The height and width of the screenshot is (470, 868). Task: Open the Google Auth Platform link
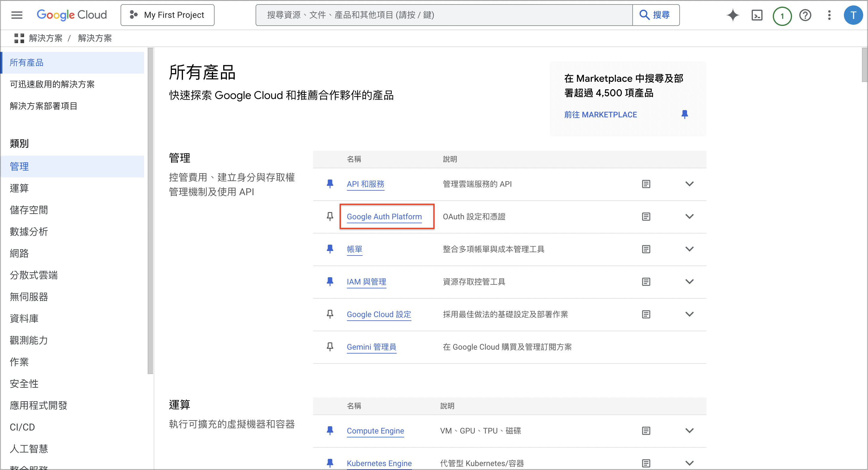[x=384, y=217]
